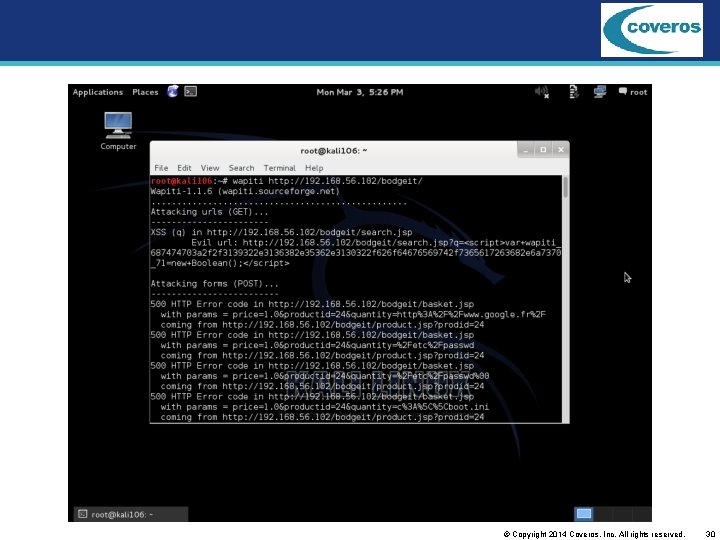Launch the Iceweasel browser icon

click(173, 91)
